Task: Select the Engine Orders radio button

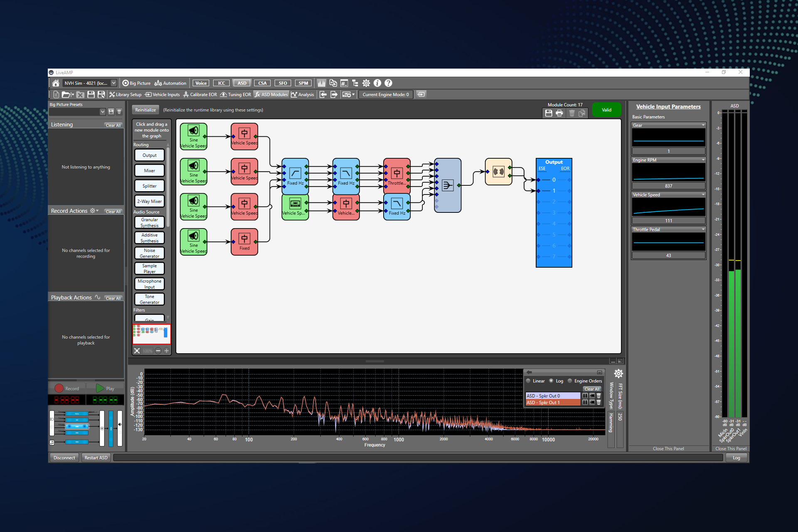Action: (x=570, y=381)
